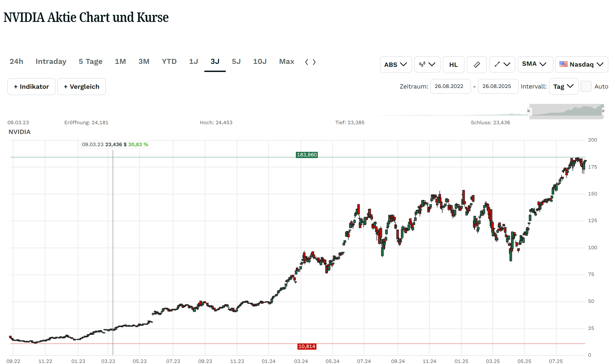Screen dimensions: 615x364
Task: Edit the end date 26.08.2025 field
Action: [498, 86]
